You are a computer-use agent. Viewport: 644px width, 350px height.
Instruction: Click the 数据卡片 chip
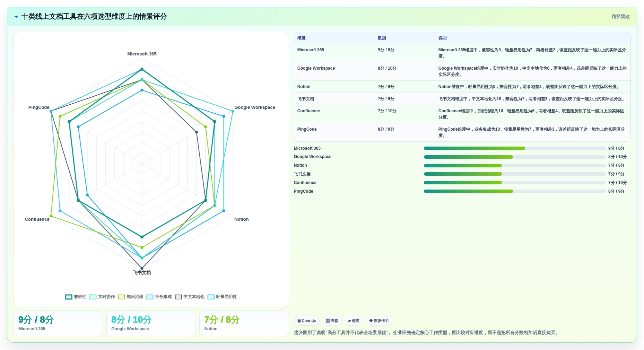(379, 321)
